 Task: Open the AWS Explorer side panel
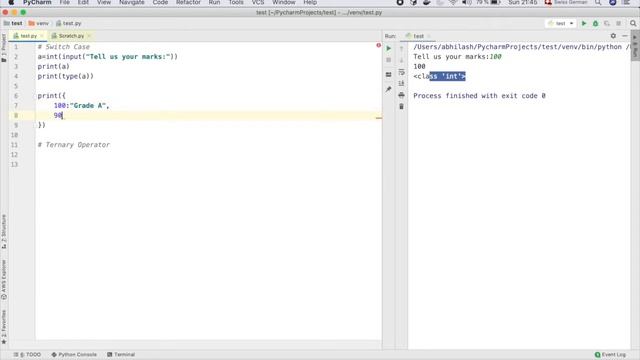point(4,280)
